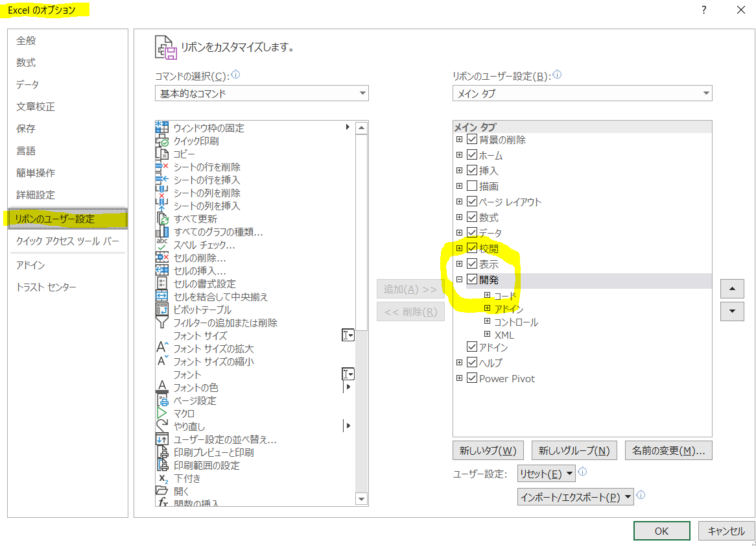Click the ページ設定 icon
Viewport: 756px width, 547px height.
(x=162, y=400)
